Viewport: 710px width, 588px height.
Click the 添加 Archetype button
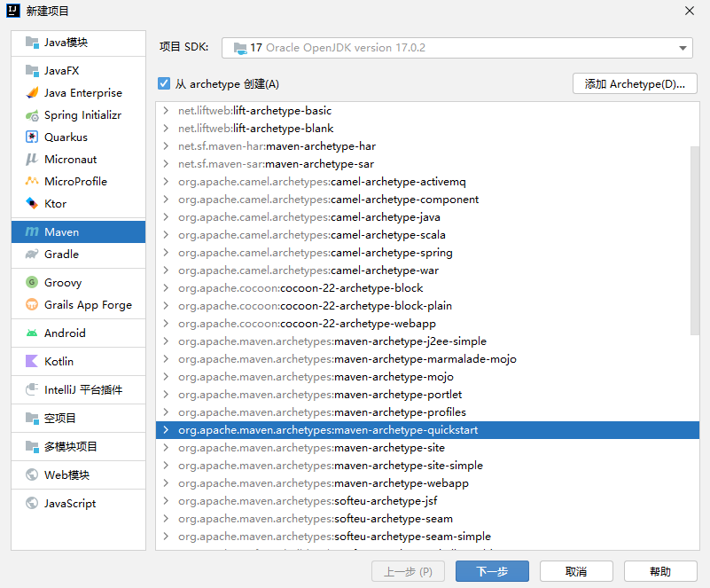[635, 83]
